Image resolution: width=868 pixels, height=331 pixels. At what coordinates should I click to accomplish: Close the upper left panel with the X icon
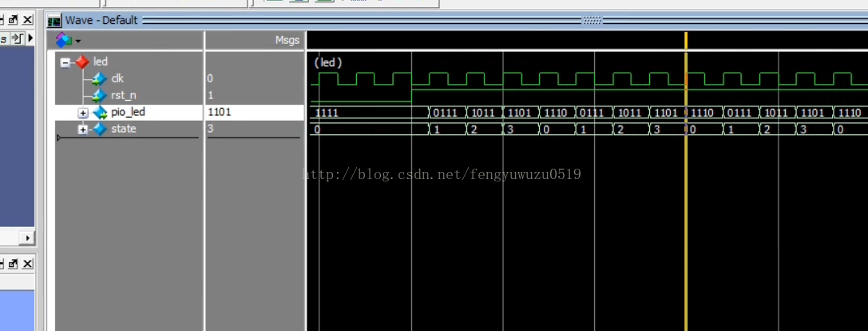(27, 21)
